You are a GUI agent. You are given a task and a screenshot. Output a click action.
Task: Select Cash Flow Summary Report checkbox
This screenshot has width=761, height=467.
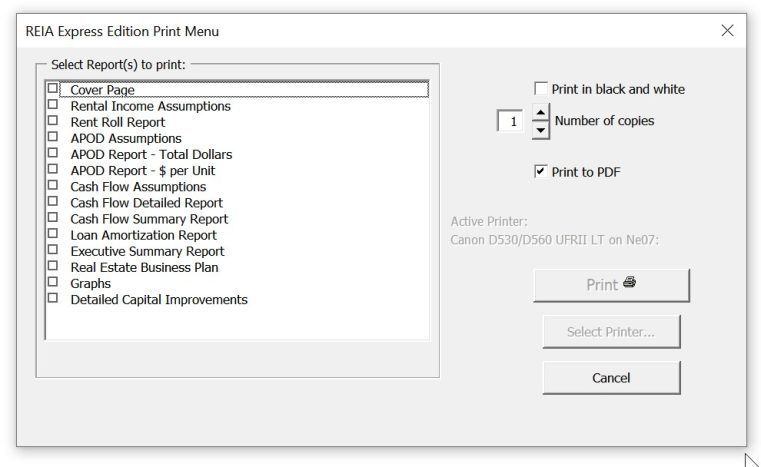click(x=53, y=217)
